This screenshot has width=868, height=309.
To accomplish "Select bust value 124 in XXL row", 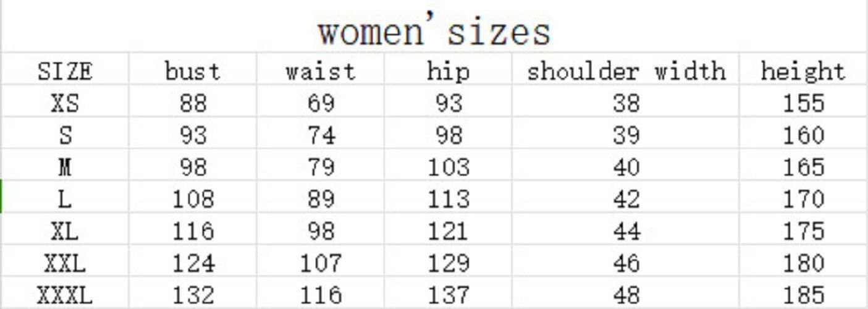I will pos(192,264).
